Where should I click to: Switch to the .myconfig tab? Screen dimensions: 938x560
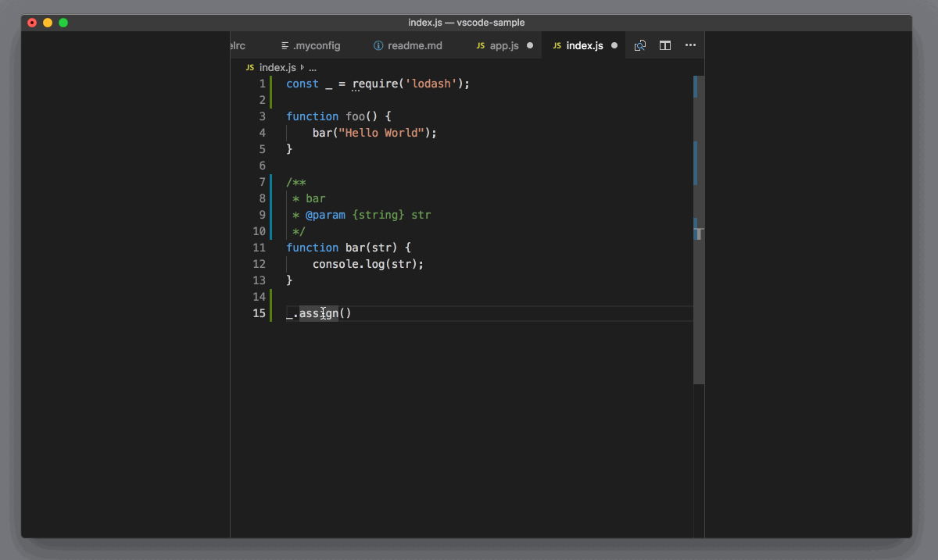317,46
